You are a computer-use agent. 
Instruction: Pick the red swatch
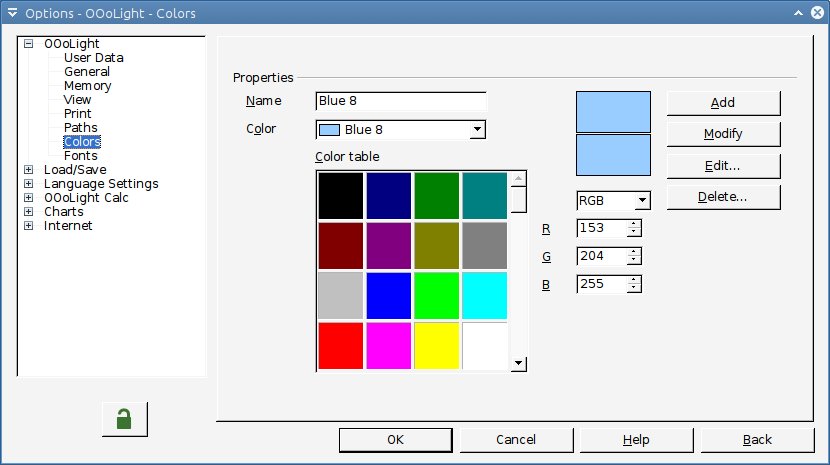(x=341, y=346)
